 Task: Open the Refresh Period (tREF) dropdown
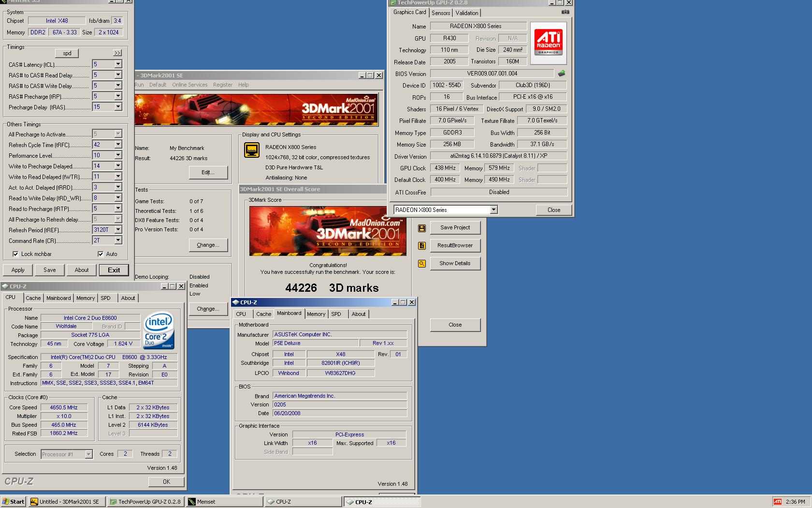[118, 230]
